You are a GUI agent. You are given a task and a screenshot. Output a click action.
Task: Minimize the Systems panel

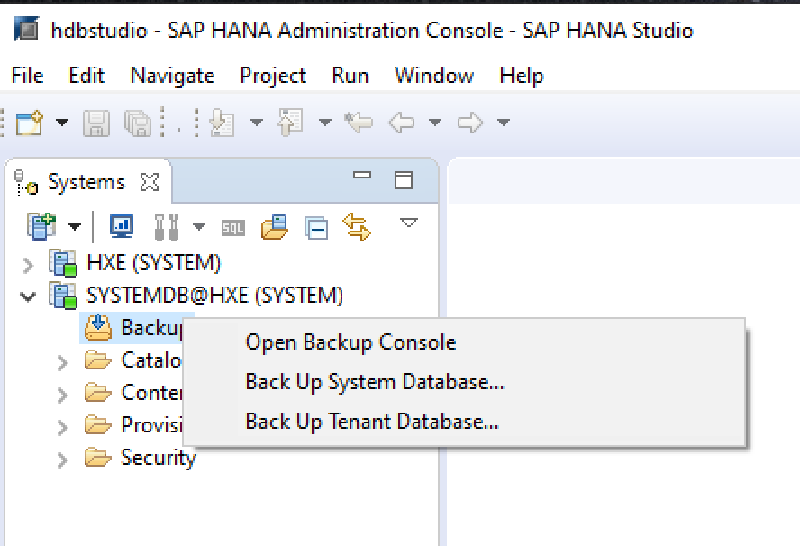coord(362,175)
